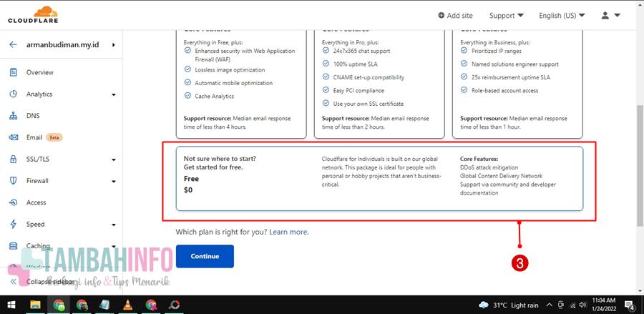Select Overview in the sidebar
The height and width of the screenshot is (314, 644).
point(40,72)
